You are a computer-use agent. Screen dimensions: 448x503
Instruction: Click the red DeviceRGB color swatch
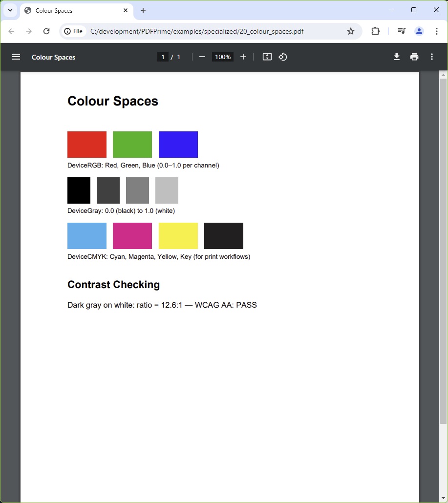pyautogui.click(x=86, y=144)
